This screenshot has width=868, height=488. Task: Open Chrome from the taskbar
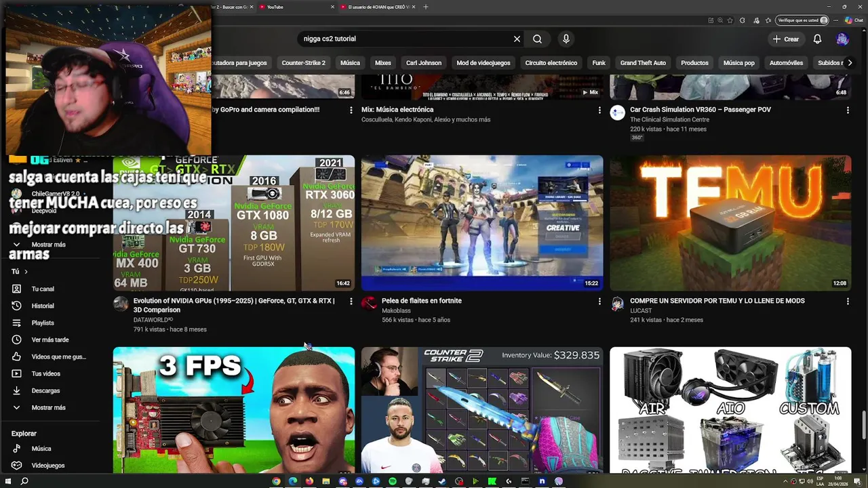click(276, 481)
